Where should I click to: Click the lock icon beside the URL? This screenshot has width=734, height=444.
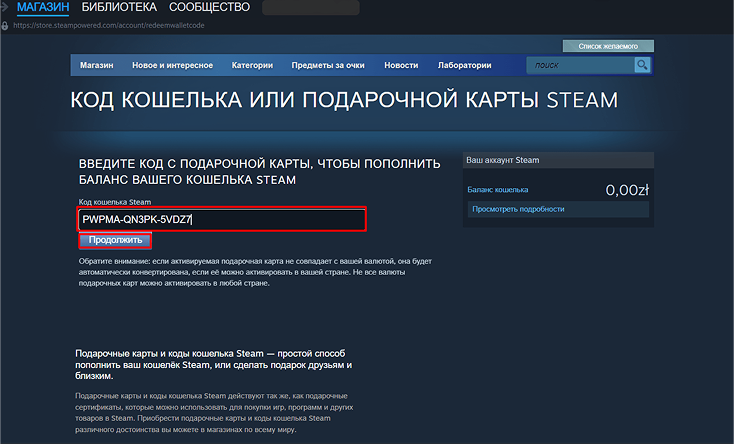(x=5, y=26)
